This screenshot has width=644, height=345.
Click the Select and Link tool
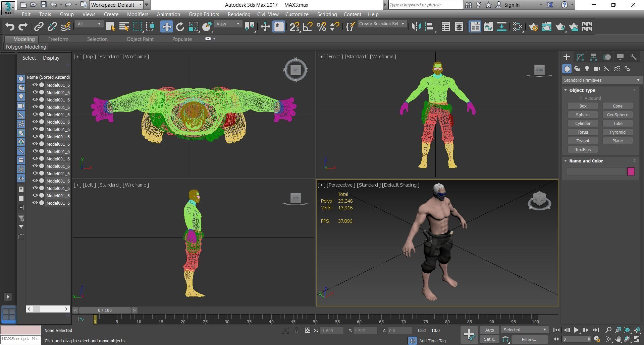tap(39, 27)
